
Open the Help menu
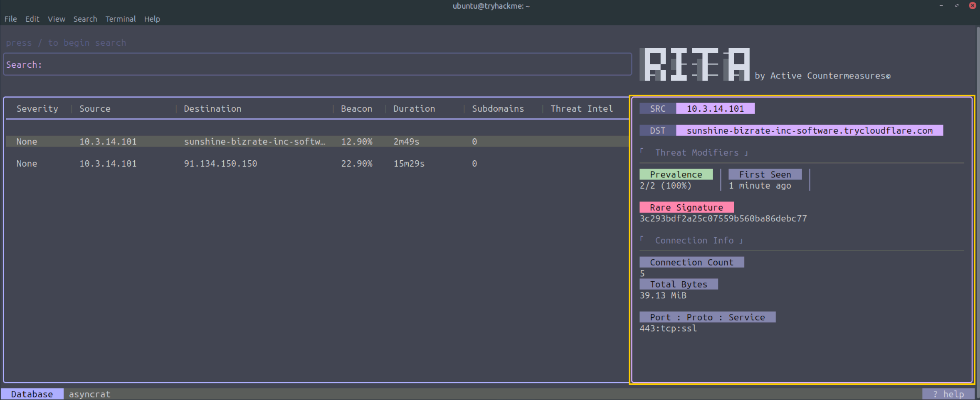pos(152,19)
